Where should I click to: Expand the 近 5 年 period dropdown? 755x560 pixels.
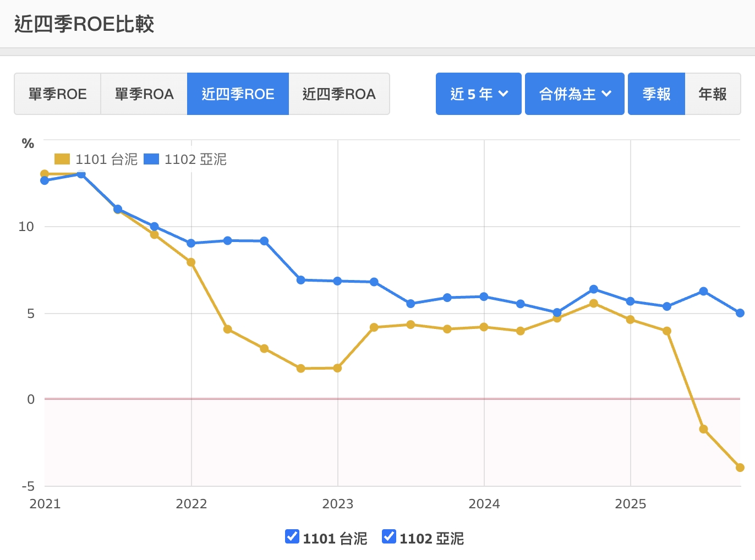click(478, 94)
